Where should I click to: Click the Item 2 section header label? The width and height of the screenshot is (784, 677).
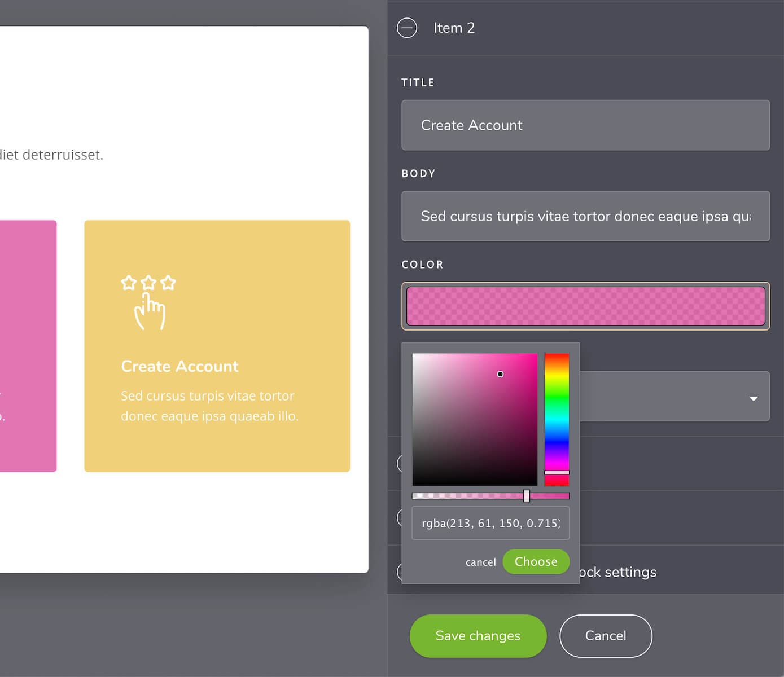[454, 28]
